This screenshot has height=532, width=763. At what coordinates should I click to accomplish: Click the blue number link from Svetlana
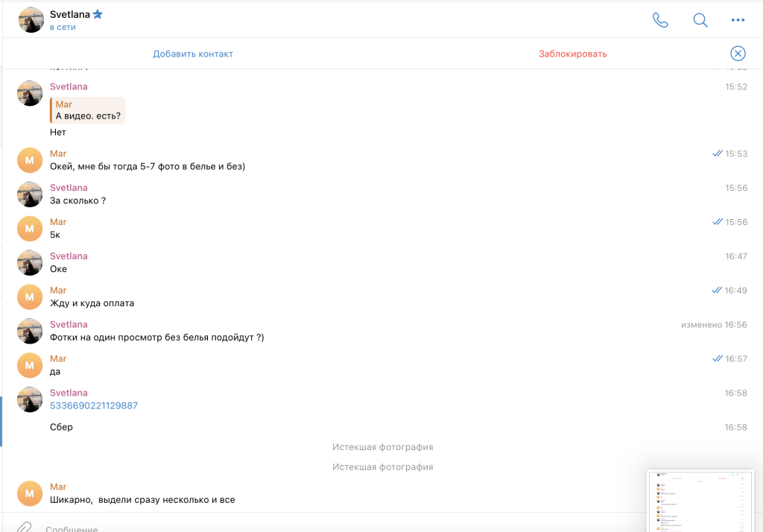pyautogui.click(x=94, y=406)
